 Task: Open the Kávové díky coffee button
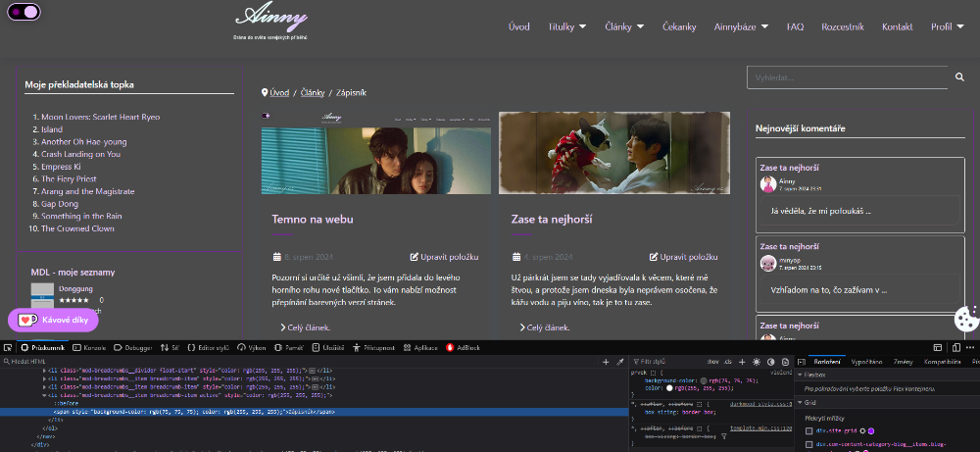[53, 320]
